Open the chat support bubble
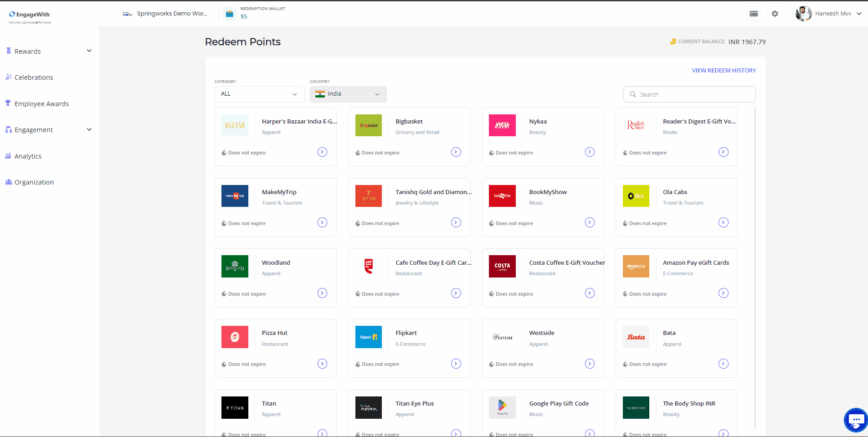The image size is (868, 437). (x=856, y=420)
